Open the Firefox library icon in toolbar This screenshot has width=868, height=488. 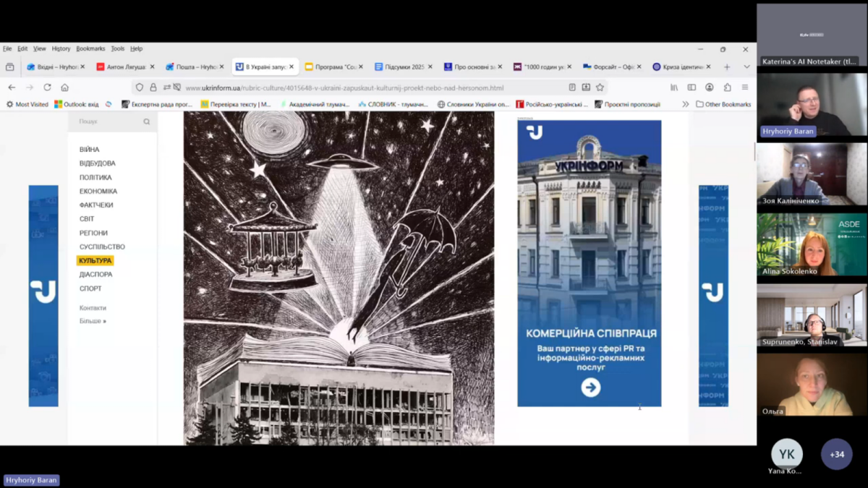pyautogui.click(x=674, y=87)
